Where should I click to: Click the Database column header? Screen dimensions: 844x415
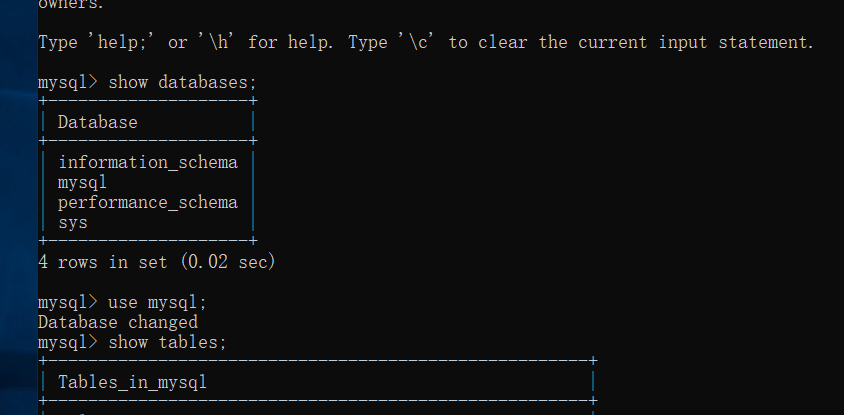[97, 123]
